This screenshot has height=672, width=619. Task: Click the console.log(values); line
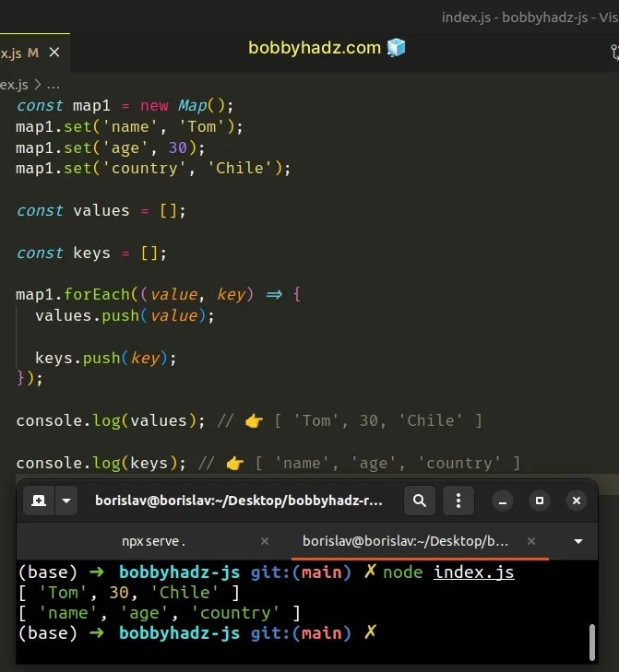[249, 420]
